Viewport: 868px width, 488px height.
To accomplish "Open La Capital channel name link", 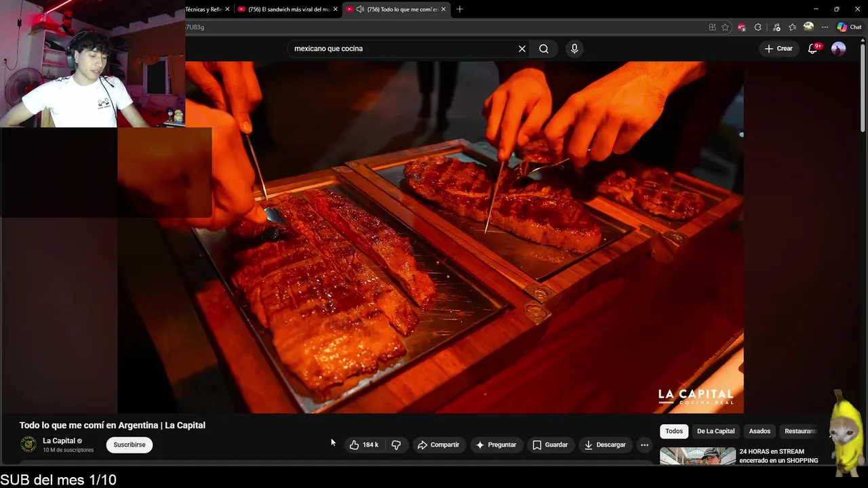I will click(59, 441).
